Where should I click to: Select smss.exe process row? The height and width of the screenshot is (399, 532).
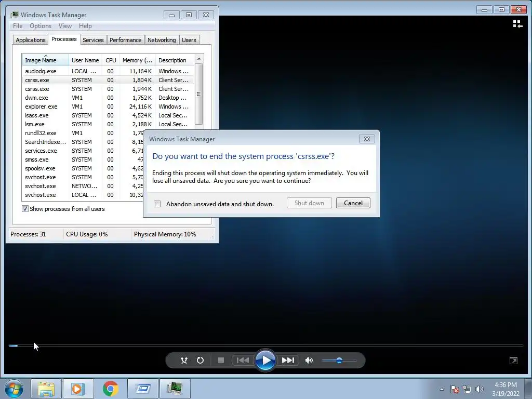pyautogui.click(x=83, y=159)
